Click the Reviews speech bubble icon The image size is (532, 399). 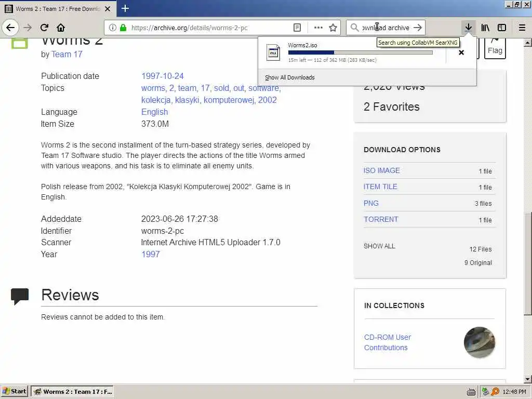[x=20, y=296]
